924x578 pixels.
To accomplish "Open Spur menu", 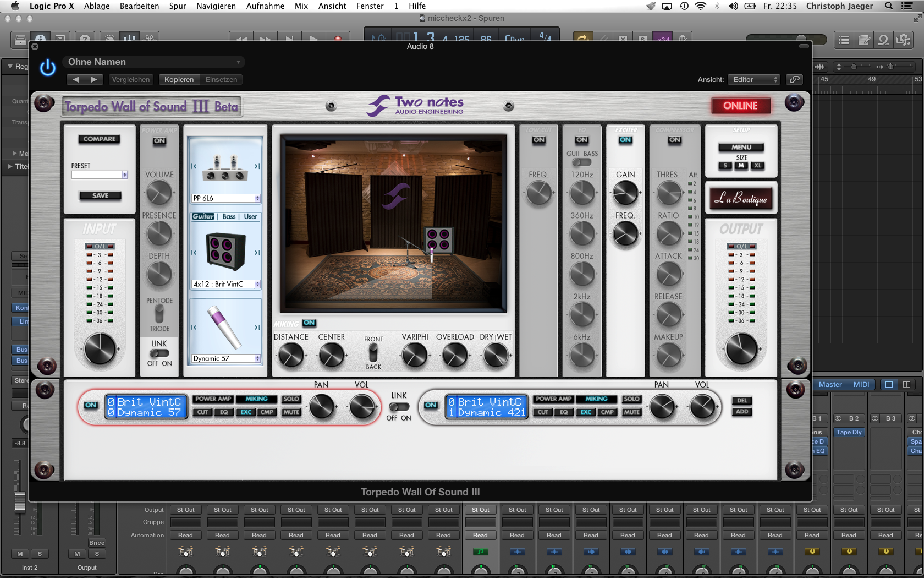I will (x=178, y=6).
